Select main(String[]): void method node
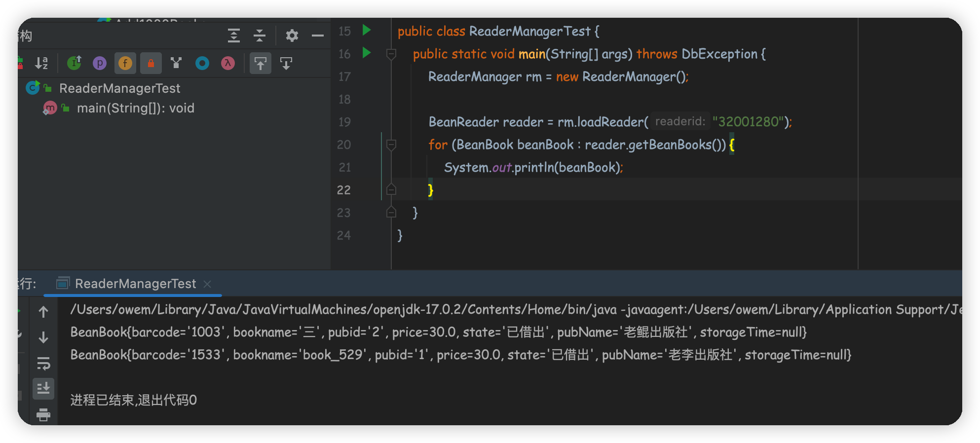Image resolution: width=980 pixels, height=443 pixels. [136, 108]
